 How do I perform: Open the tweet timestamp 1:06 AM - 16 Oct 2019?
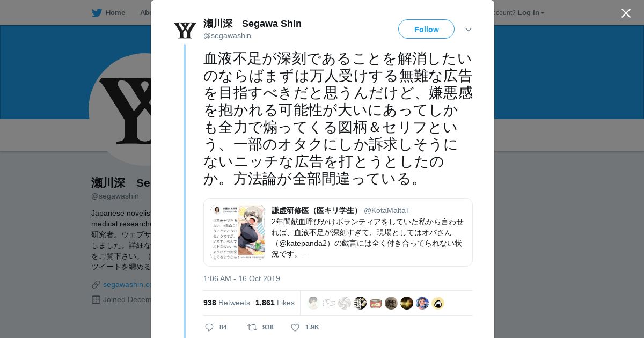[x=241, y=278]
